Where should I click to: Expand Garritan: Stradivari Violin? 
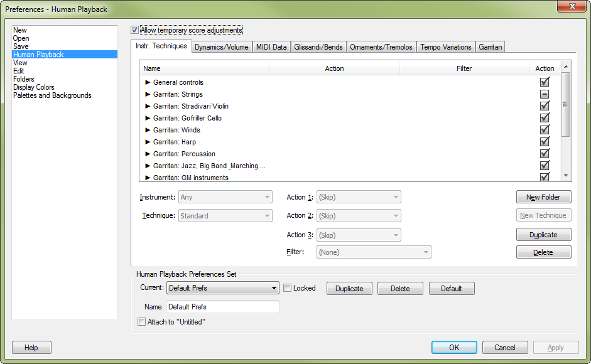coord(146,105)
